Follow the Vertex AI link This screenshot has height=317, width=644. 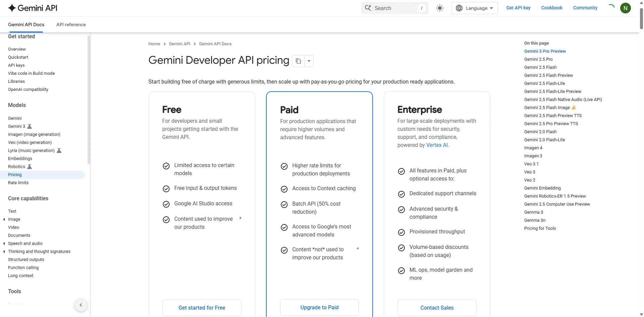437,145
